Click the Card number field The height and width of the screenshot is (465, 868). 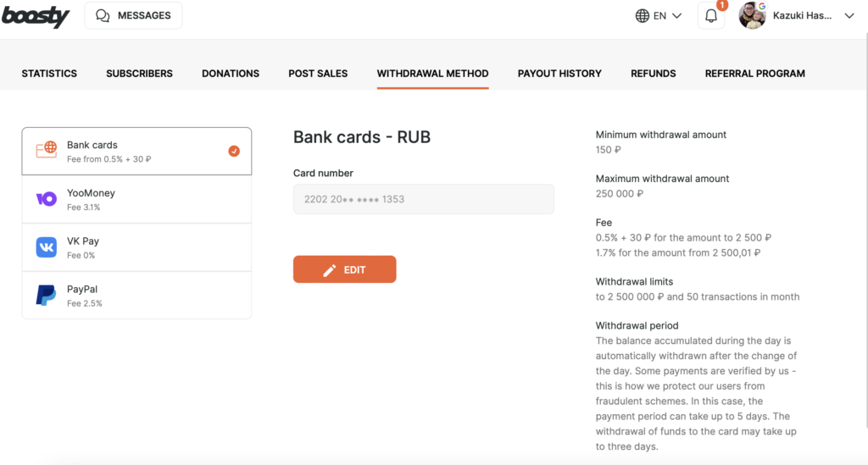[x=423, y=199]
